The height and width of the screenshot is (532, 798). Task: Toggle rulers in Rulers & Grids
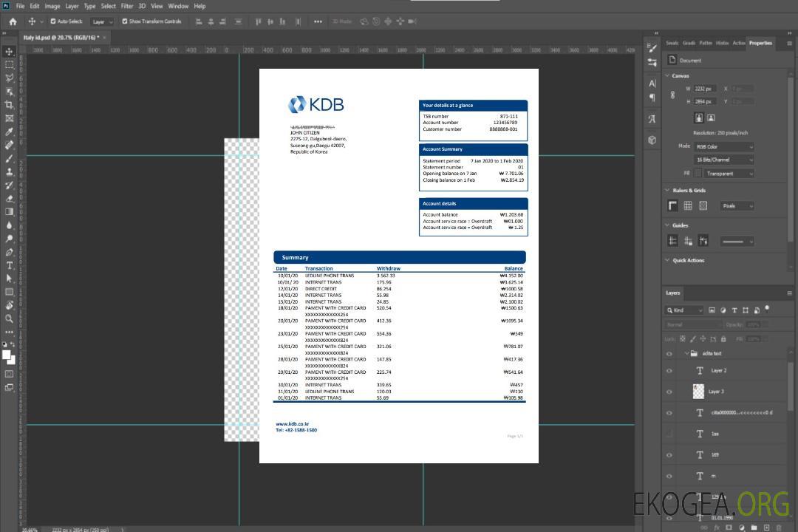[x=673, y=205]
